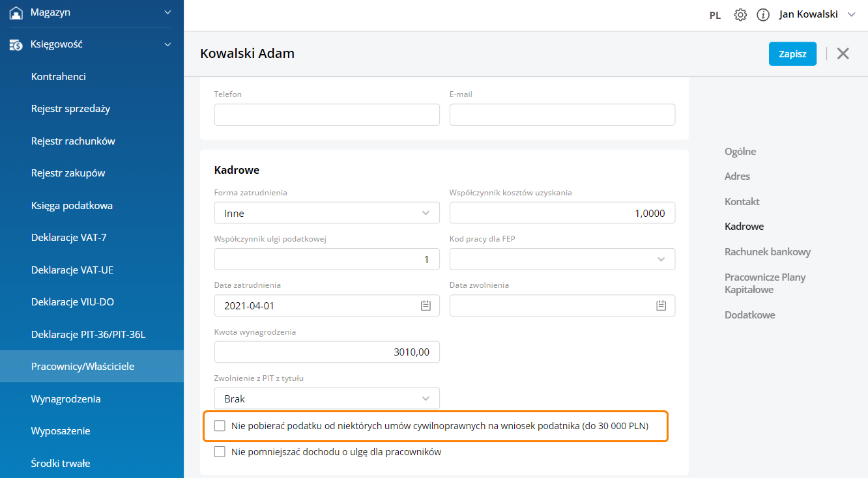868x478 pixels.
Task: Check 'Nie pomniejszać dochodu o ulgę'
Action: (220, 452)
